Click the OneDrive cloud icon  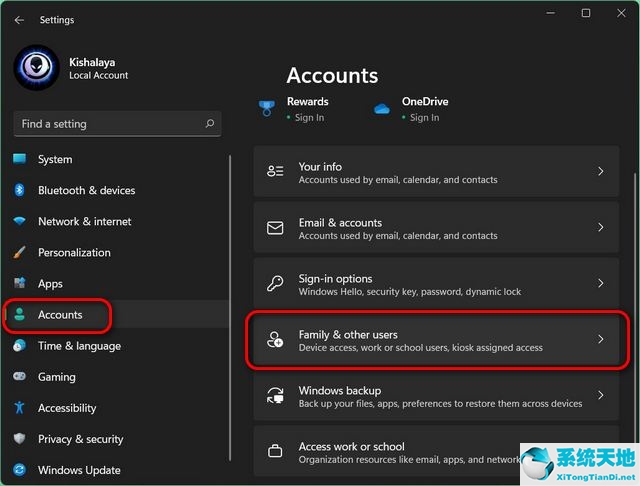(x=382, y=109)
